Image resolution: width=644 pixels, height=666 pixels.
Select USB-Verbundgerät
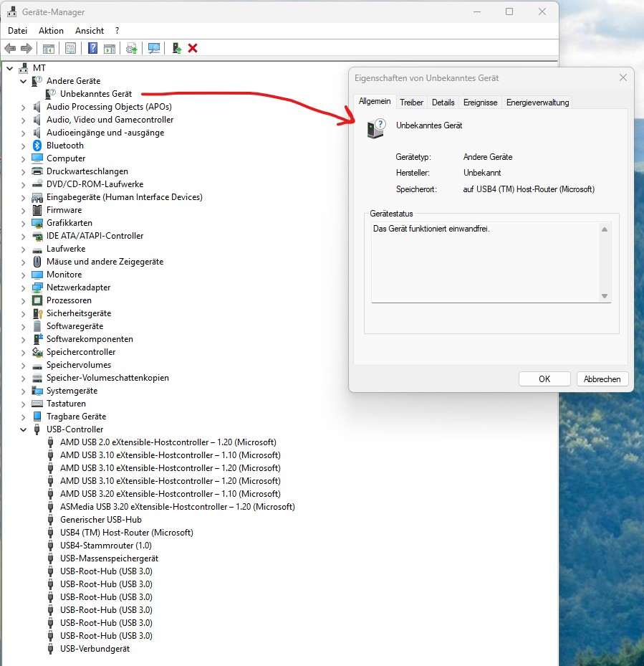pos(95,649)
